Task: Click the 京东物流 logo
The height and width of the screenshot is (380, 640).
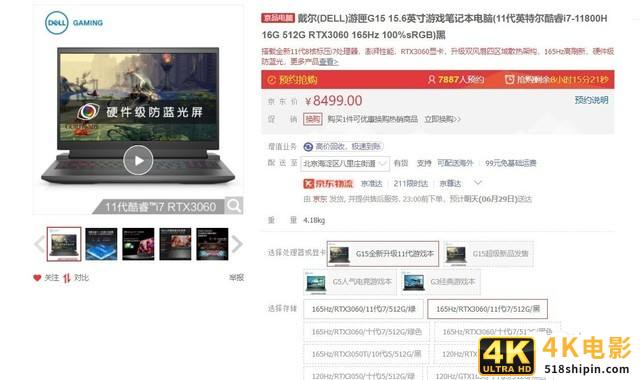Action: point(328,184)
